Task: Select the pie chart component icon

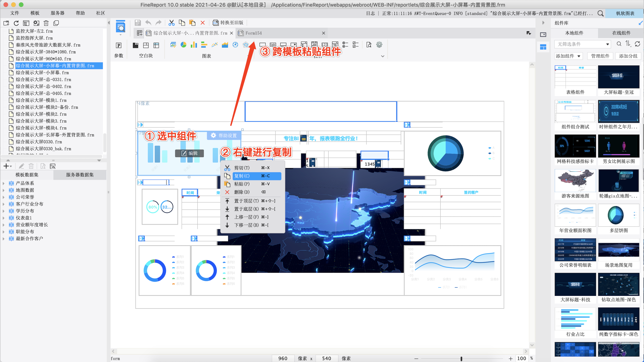Action: [x=184, y=45]
